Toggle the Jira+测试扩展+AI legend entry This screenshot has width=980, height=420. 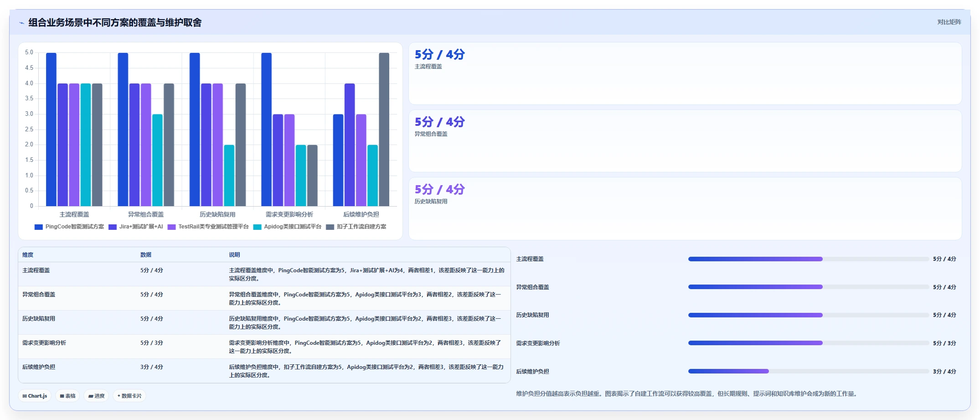[x=136, y=227]
